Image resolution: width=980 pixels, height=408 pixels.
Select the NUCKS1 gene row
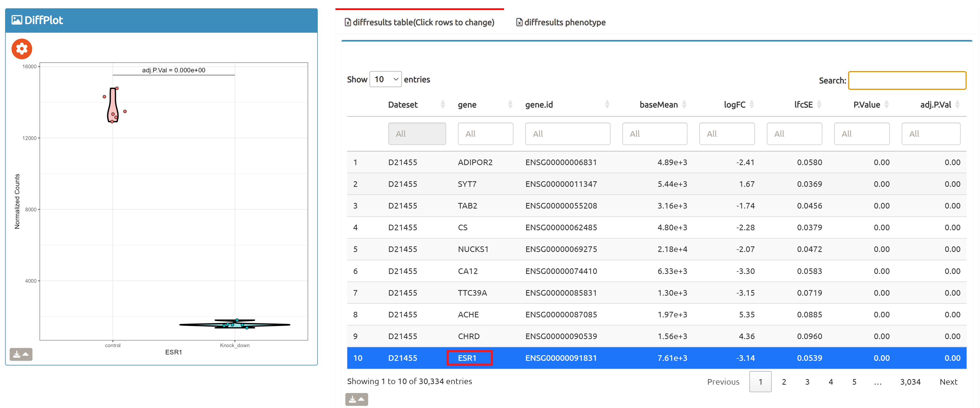(x=656, y=249)
